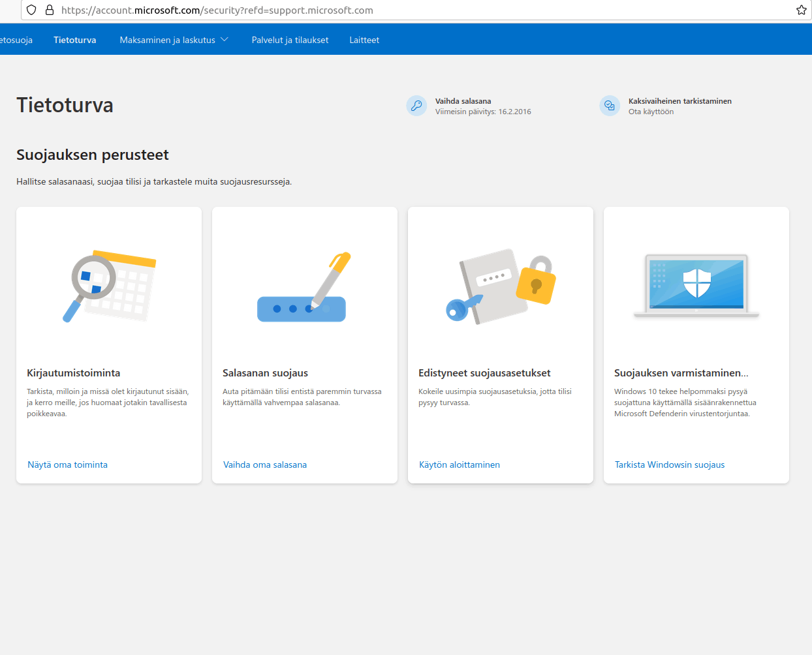
Task: Click the Salasanan suojaus card title
Action: click(265, 373)
